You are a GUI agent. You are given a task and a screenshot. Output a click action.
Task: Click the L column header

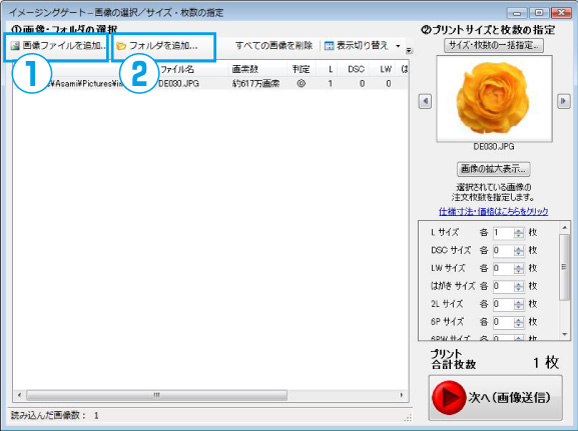tap(330, 69)
